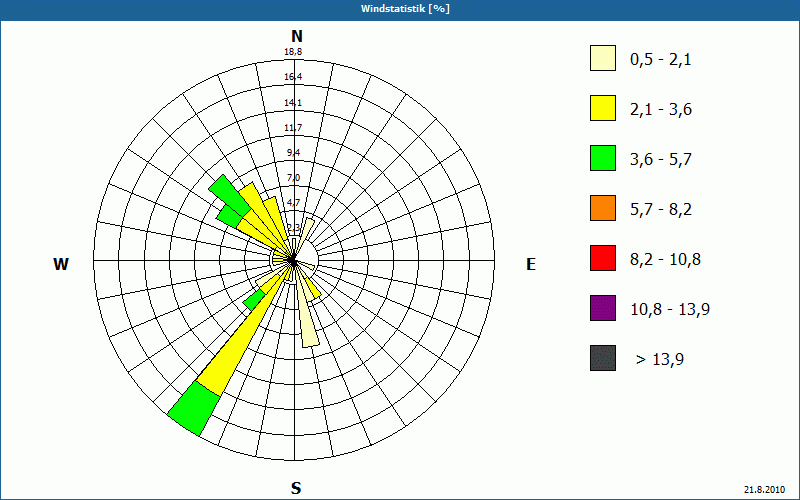The height and width of the screenshot is (500, 800).
Task: Click the legend label '2,1 - 3,6'
Action: coord(661,110)
